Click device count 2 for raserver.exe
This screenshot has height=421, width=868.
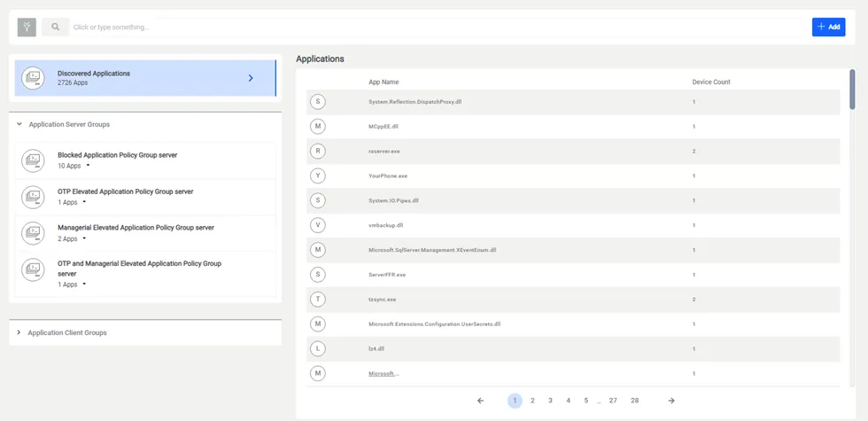click(x=694, y=152)
